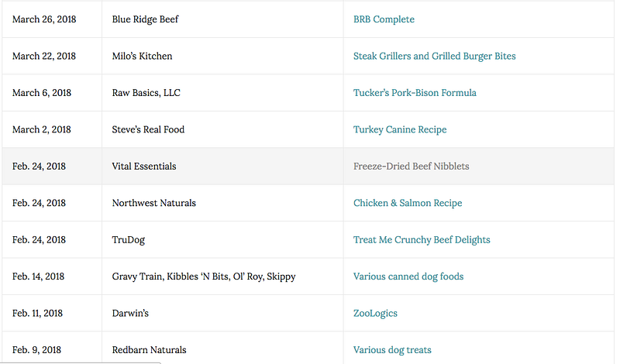Viewport: 620px width, 364px height.
Task: Follow the Turkey Canine Recipe link
Action: click(400, 129)
